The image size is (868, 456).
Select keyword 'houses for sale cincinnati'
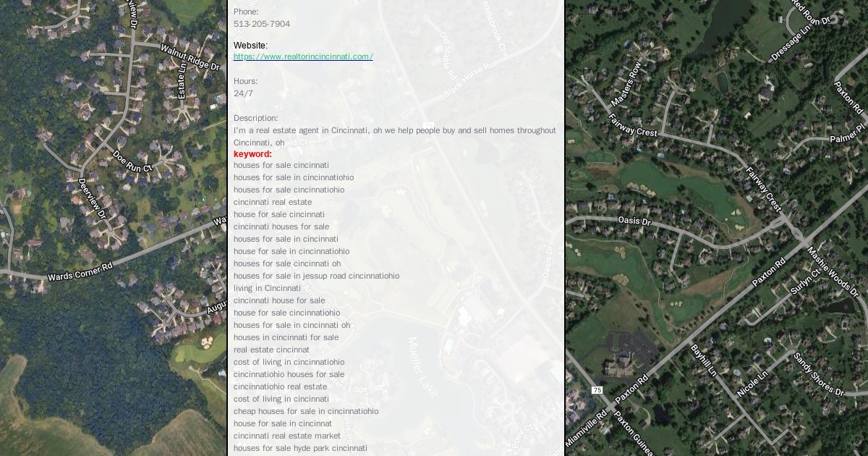click(281, 165)
